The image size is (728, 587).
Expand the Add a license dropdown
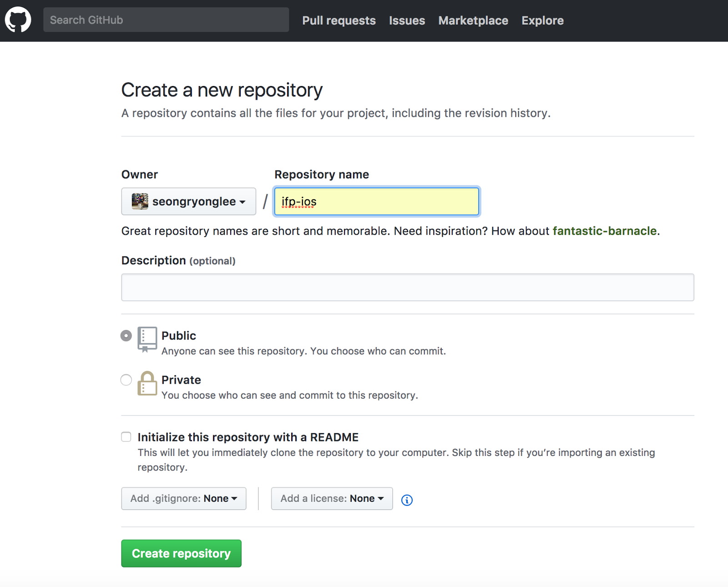(332, 499)
